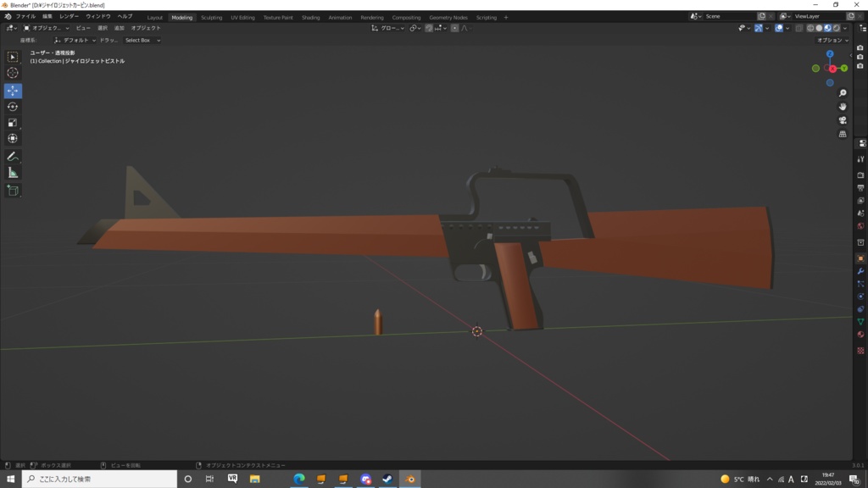This screenshot has height=488, width=868.
Task: Open the グロー transform orientation dropdown
Action: [x=387, y=28]
